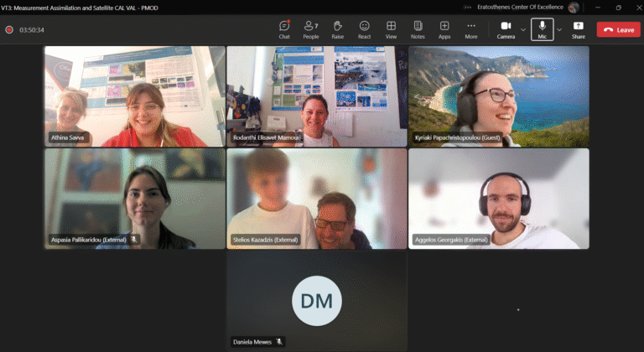Click the profile picture in title bar
The width and height of the screenshot is (644, 352).
(574, 8)
